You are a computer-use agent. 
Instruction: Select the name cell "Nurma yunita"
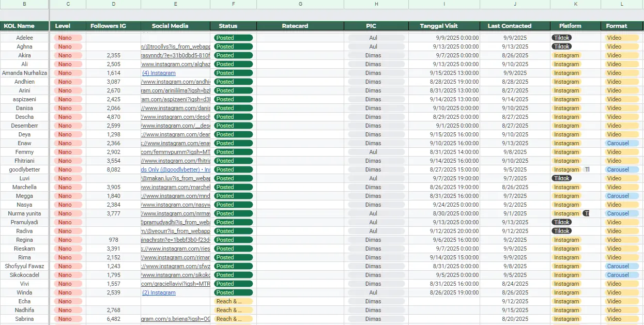click(24, 213)
